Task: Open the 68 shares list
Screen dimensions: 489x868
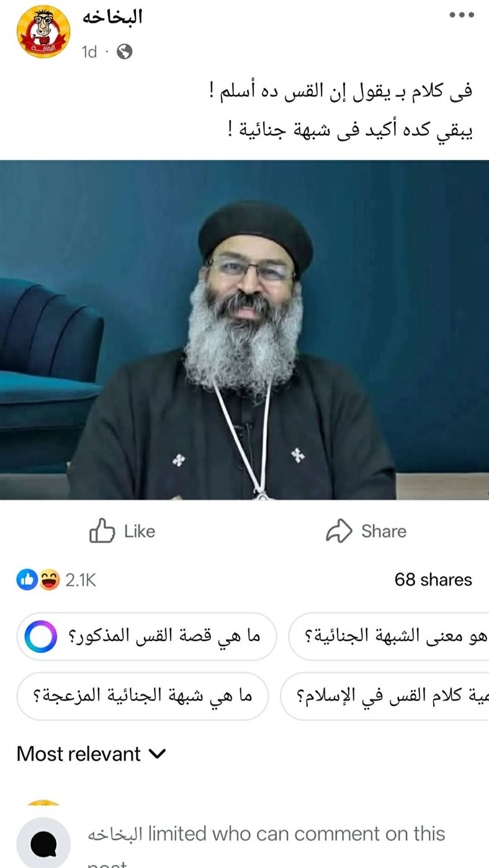Action: point(433,580)
